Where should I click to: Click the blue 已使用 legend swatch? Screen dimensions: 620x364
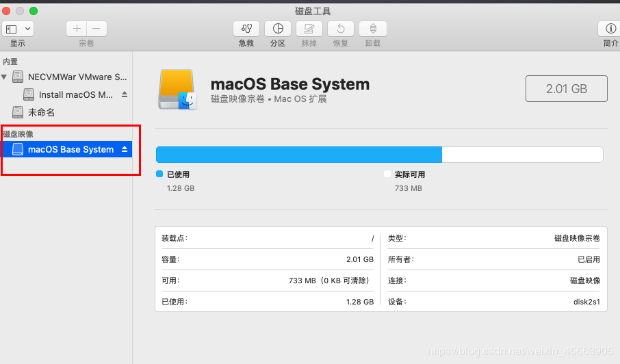(159, 174)
